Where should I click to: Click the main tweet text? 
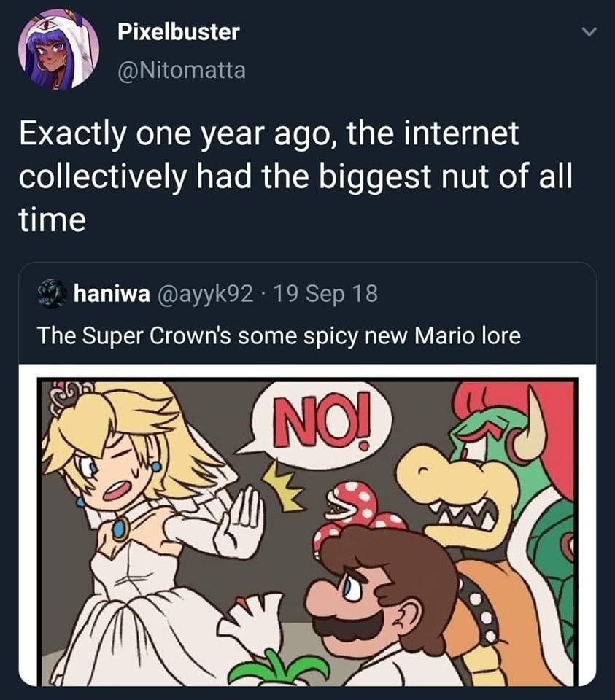[295, 176]
